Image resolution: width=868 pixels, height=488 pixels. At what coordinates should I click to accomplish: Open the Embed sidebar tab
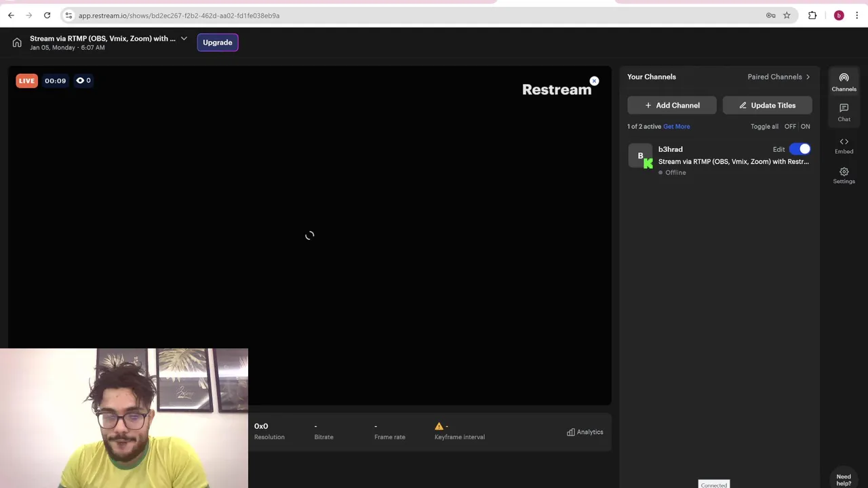coord(844,145)
